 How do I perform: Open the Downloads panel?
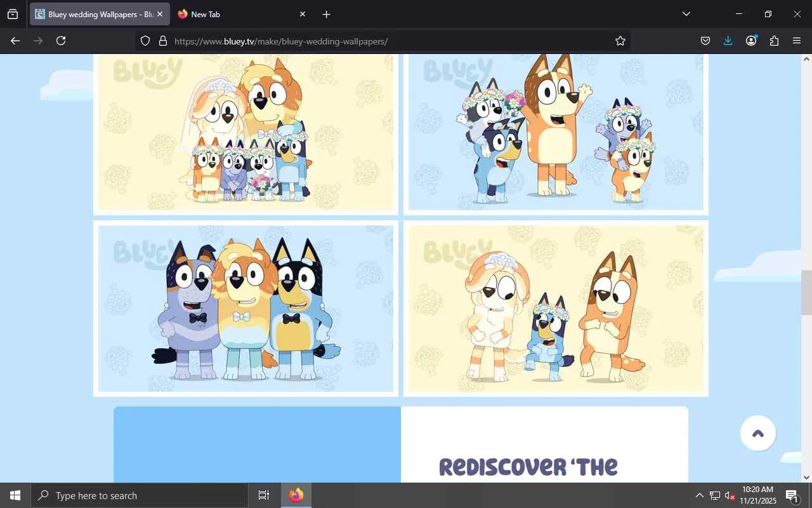click(x=728, y=41)
